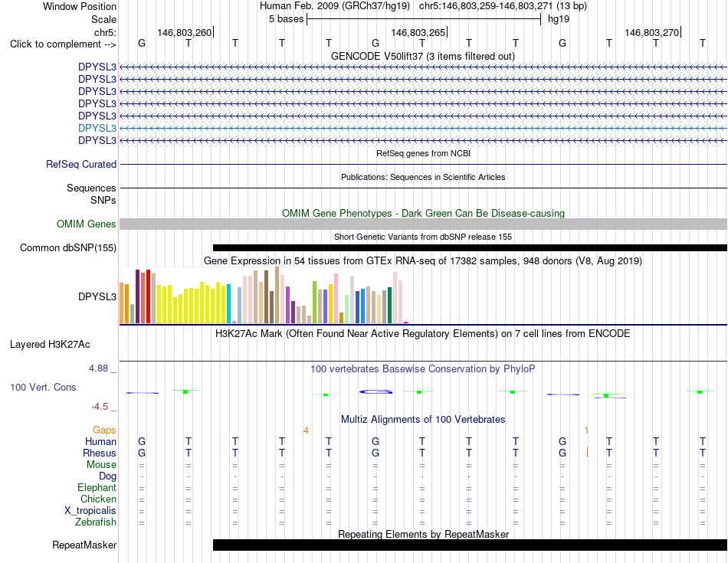
Task: Open the OMIM Genes track label
Action: tap(86, 224)
